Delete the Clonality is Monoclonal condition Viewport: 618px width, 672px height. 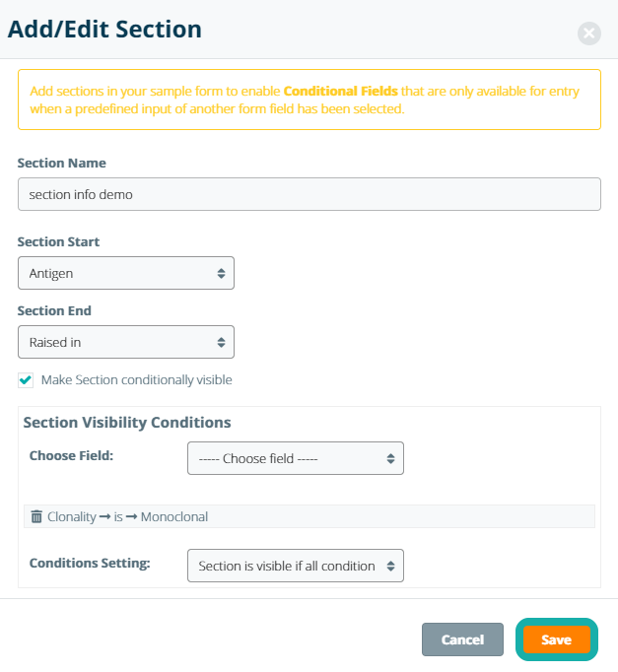(x=36, y=516)
